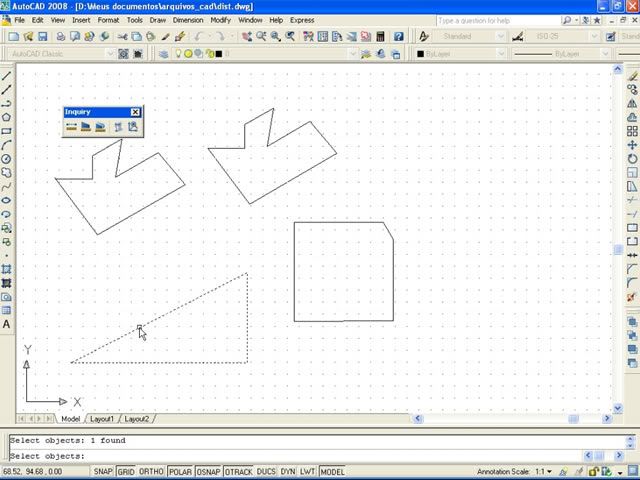The width and height of the screenshot is (640, 480).
Task: Switch to the Layout1 tab
Action: [102, 419]
